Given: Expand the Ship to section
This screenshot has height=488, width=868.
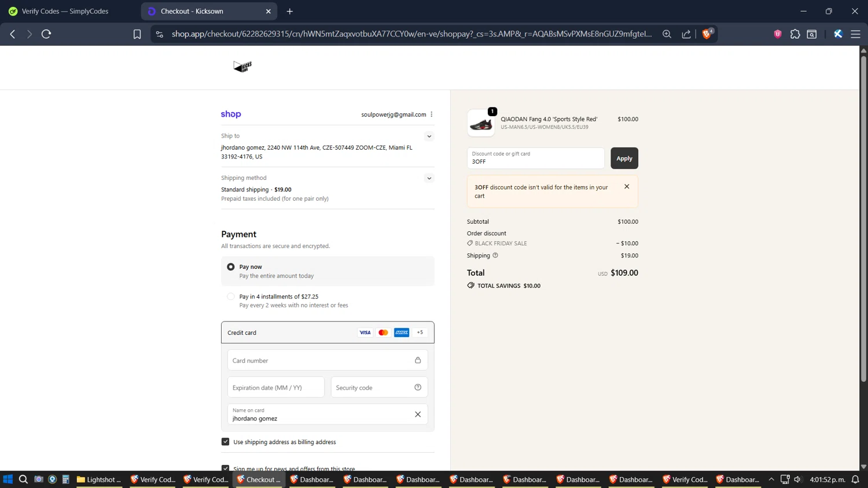Looking at the screenshot, I should (x=429, y=136).
